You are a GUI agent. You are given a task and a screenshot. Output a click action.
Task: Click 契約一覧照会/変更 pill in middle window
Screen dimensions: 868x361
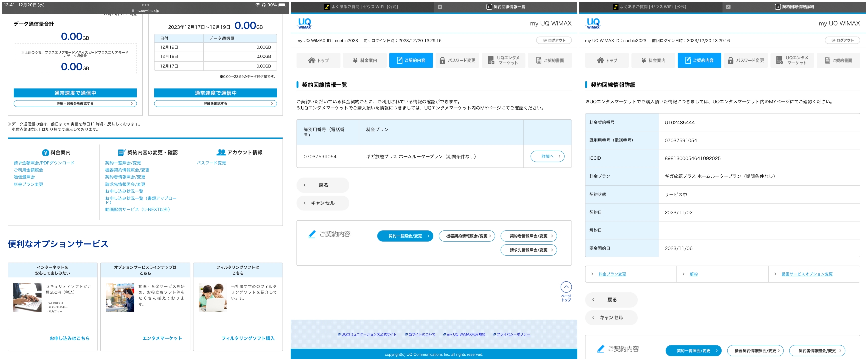pos(405,236)
